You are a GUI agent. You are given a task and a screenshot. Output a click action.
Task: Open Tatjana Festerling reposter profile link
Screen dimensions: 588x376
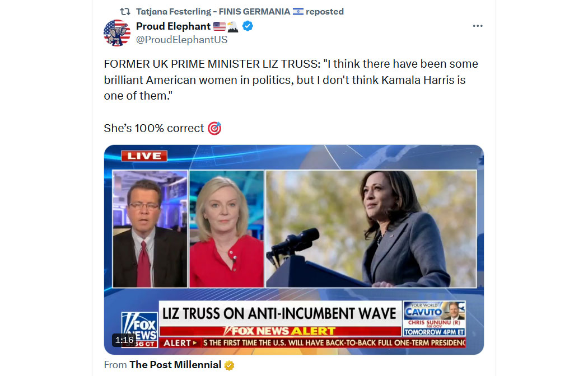coord(213,12)
